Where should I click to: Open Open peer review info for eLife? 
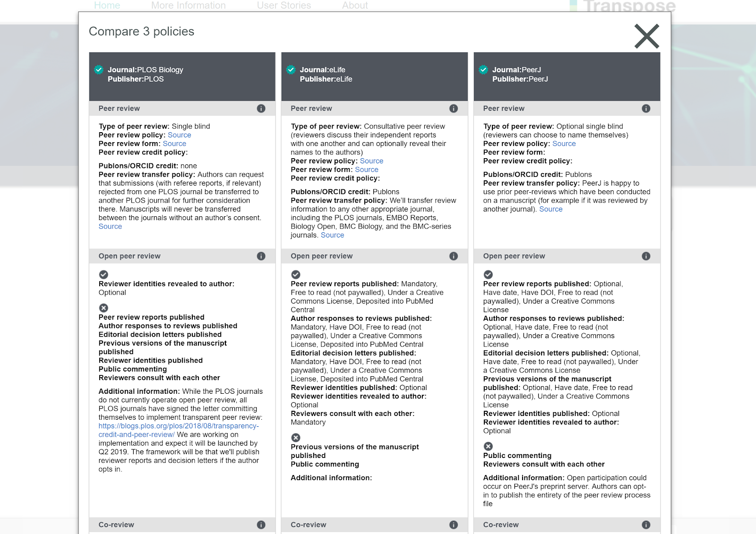coord(454,256)
